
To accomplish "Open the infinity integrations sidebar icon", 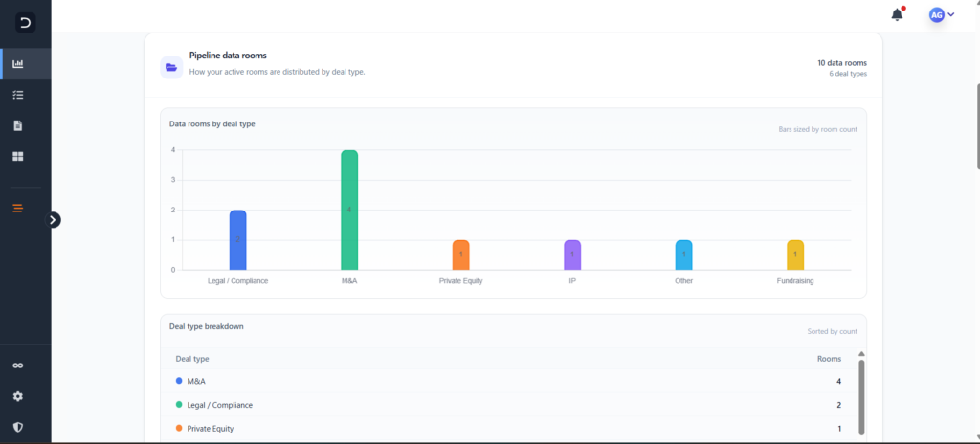I will coord(18,366).
